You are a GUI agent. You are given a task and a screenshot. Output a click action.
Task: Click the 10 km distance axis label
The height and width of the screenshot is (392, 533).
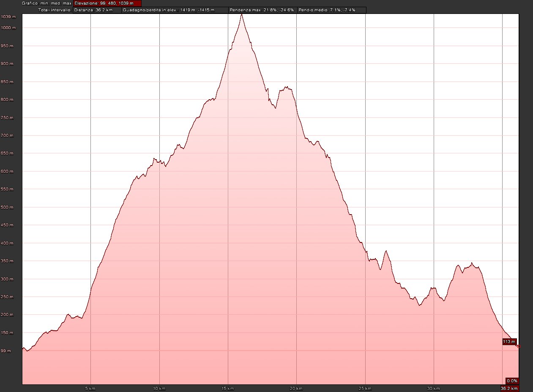[159, 388]
